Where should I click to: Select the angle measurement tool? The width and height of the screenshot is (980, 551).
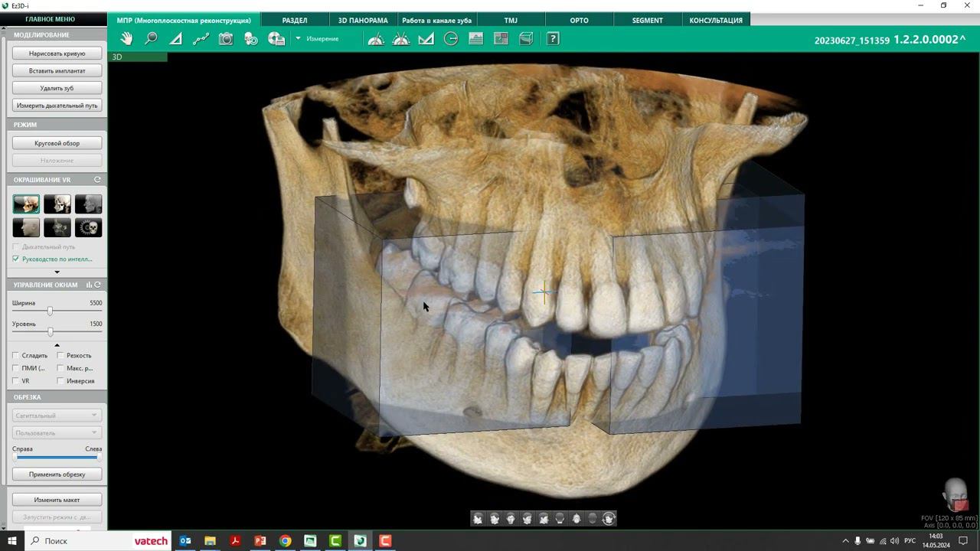pos(176,38)
